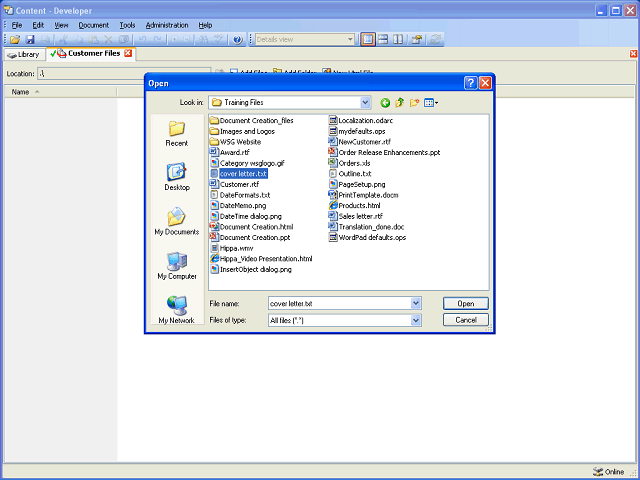The width and height of the screenshot is (640, 480).
Task: Expand the Files of type dropdown
Action: pos(416,320)
